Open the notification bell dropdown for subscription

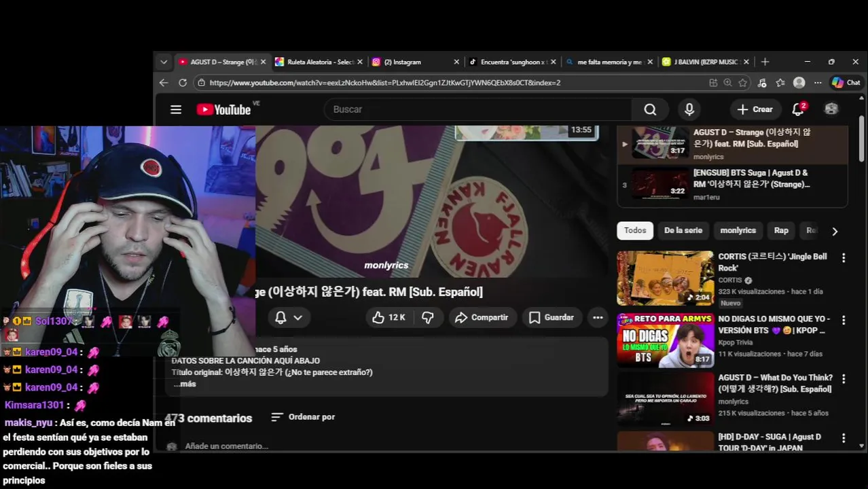289,317
